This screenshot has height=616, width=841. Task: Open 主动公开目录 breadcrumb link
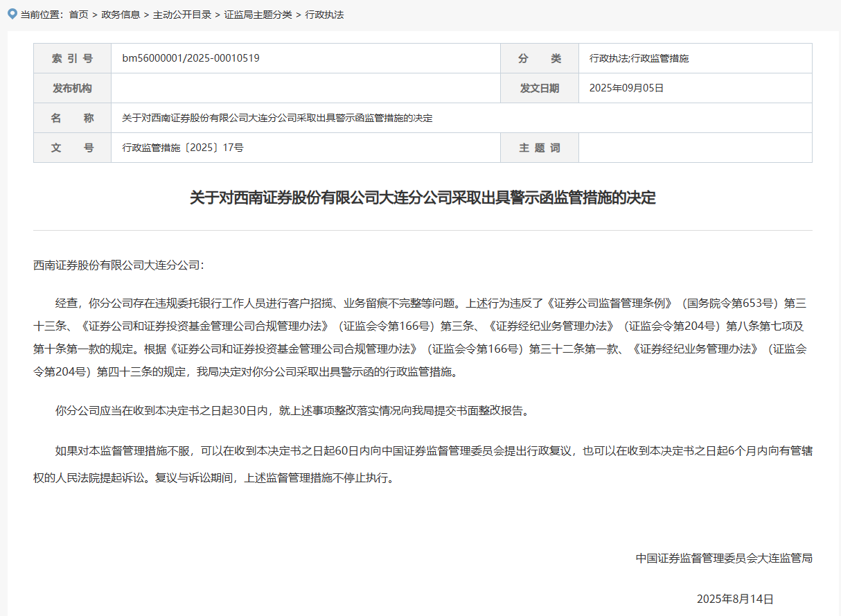click(x=182, y=15)
